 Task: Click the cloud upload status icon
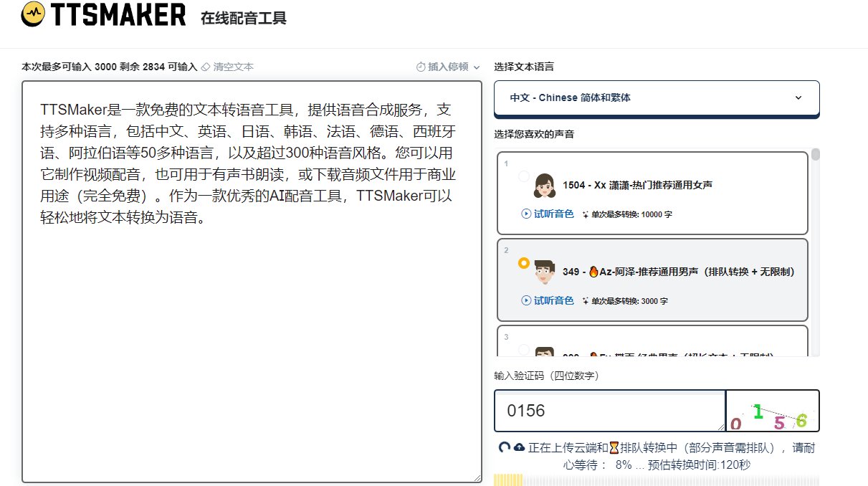click(x=520, y=447)
